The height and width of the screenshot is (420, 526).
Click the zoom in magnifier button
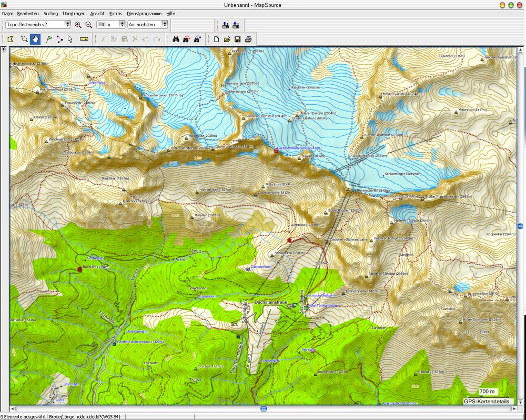coord(78,25)
